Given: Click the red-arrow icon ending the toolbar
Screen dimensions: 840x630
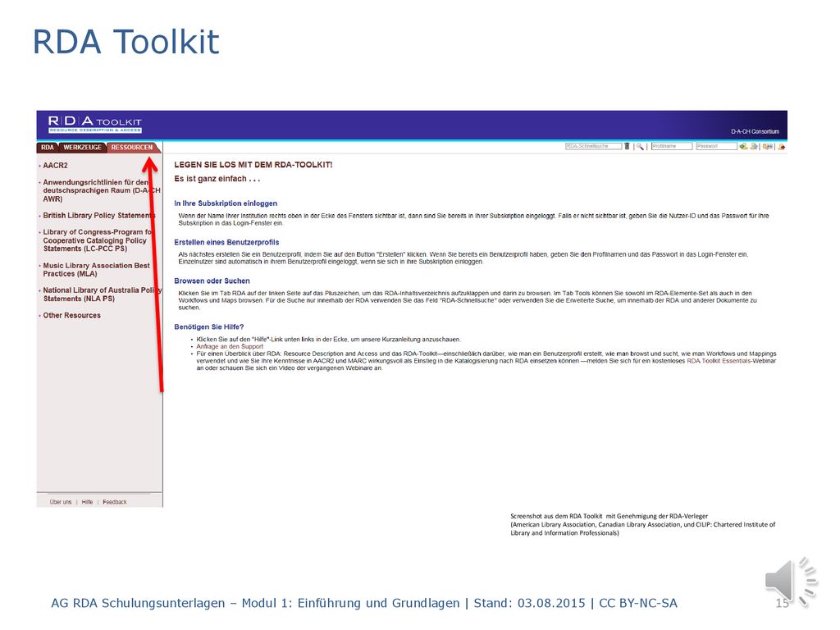Looking at the screenshot, I should pos(782,146).
